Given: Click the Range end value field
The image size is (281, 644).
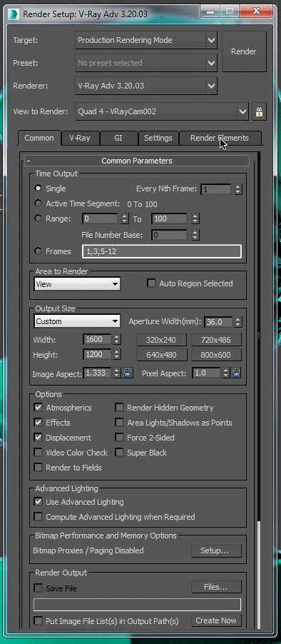Looking at the screenshot, I should coord(170,219).
